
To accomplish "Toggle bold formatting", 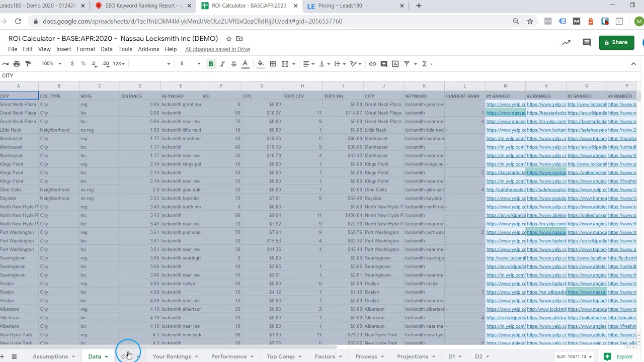I will (x=211, y=64).
